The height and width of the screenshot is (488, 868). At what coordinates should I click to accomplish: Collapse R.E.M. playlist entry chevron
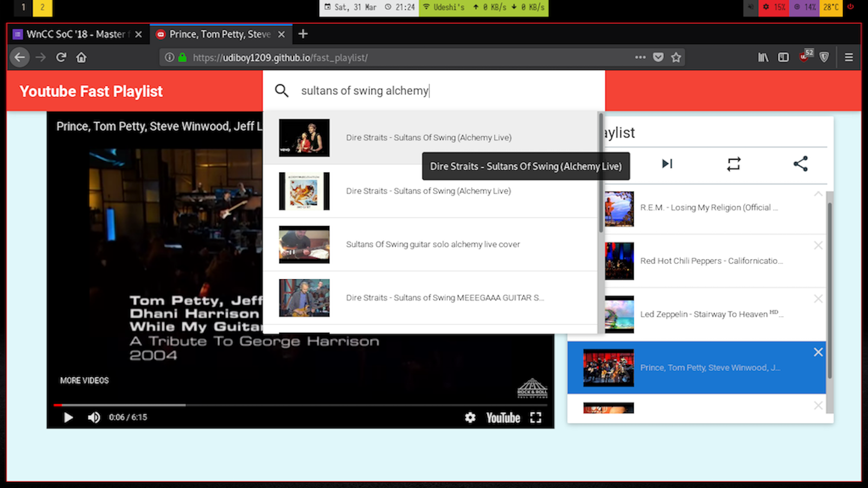(x=818, y=194)
